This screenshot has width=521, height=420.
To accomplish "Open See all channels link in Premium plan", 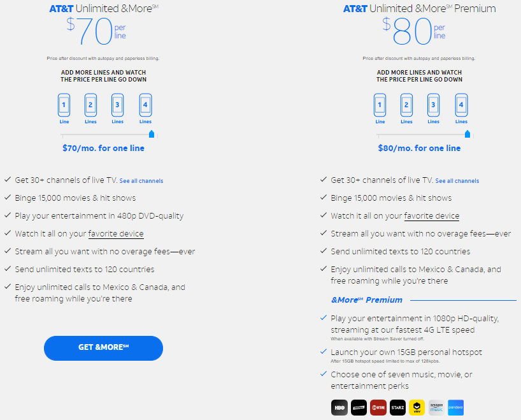I will (457, 181).
